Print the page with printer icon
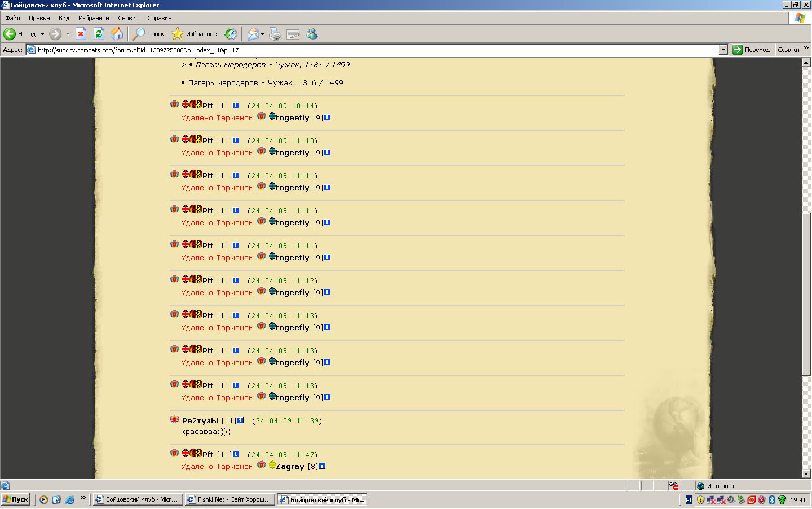 [275, 34]
